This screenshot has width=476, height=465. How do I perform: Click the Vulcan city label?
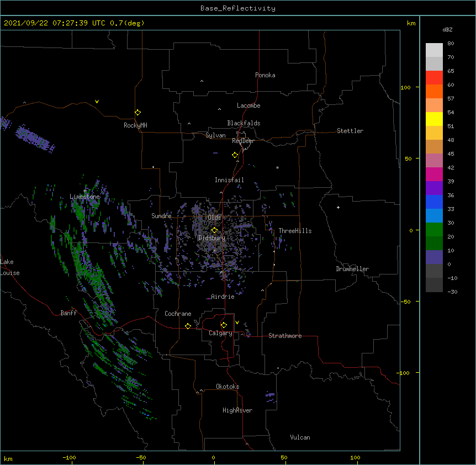300,437
